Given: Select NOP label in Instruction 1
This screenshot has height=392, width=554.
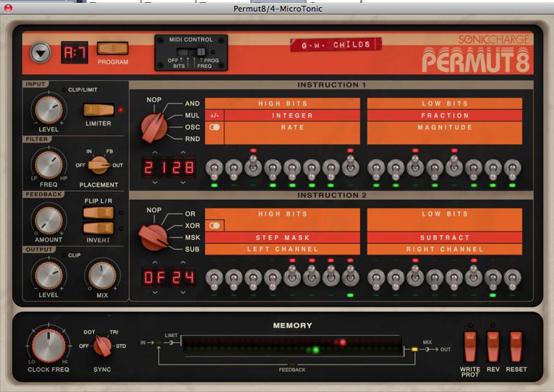Looking at the screenshot, I should point(154,100).
